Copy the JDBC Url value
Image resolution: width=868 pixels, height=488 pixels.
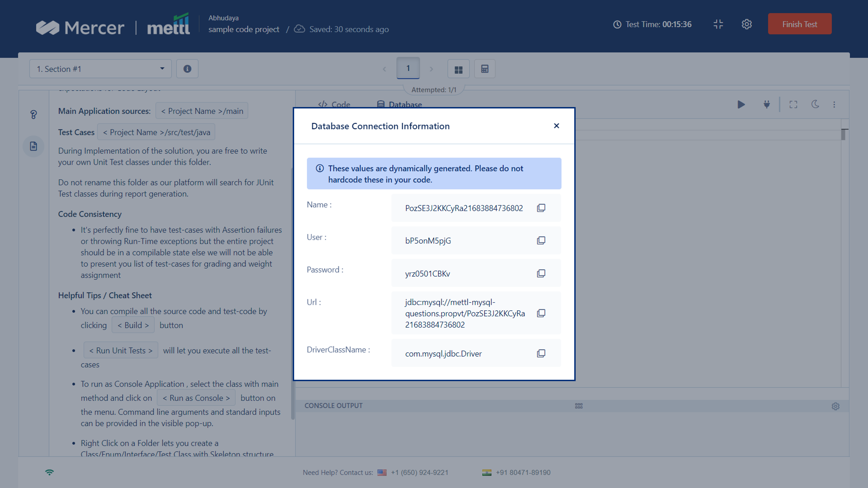(541, 313)
